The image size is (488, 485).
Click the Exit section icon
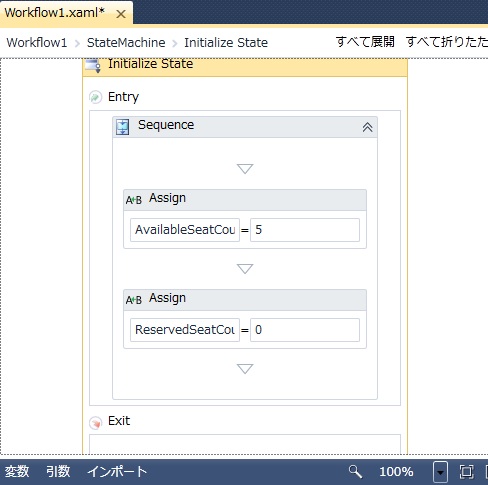point(95,422)
